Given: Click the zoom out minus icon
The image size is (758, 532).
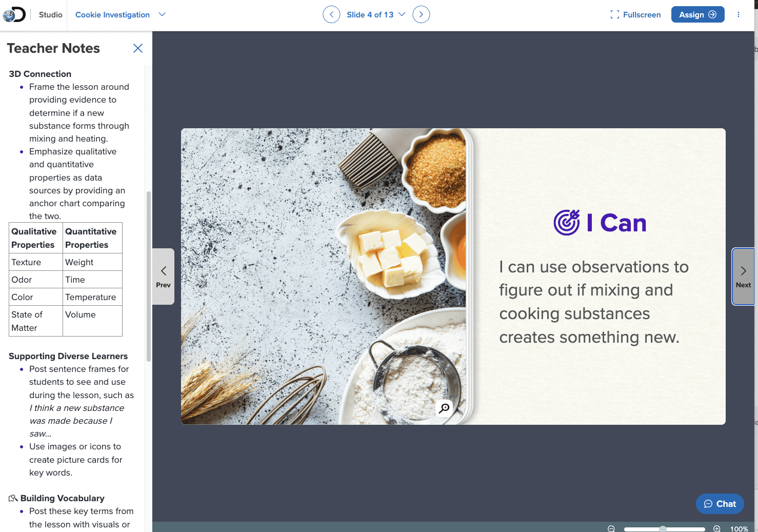Looking at the screenshot, I should coord(611,528).
